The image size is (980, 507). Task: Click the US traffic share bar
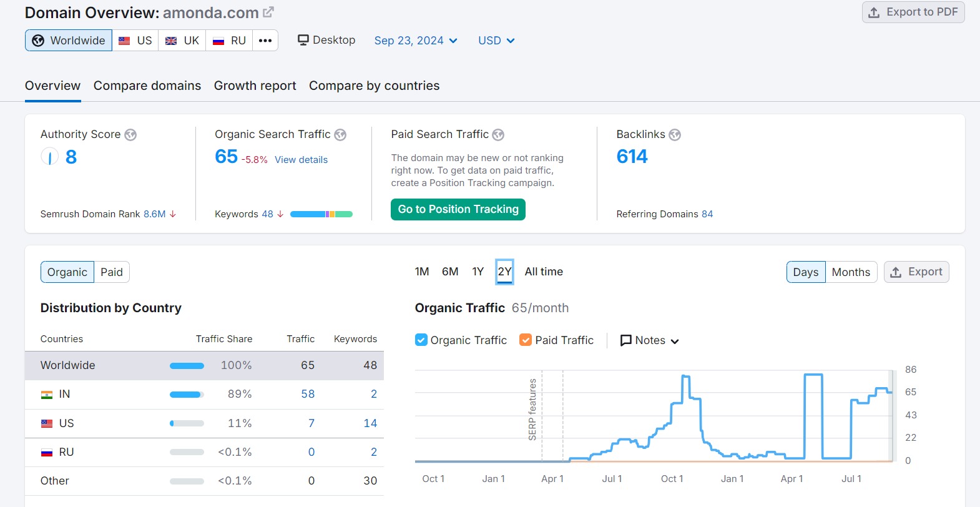click(x=187, y=423)
